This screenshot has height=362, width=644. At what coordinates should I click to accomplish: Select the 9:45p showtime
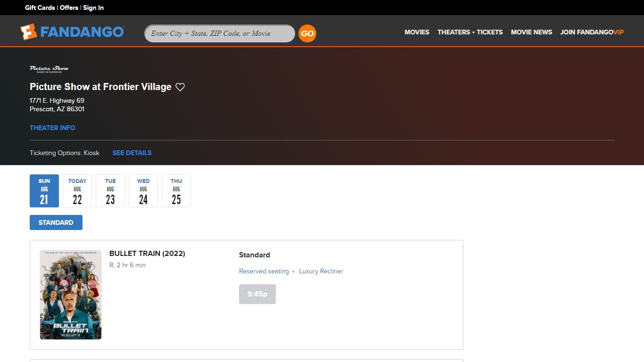257,294
